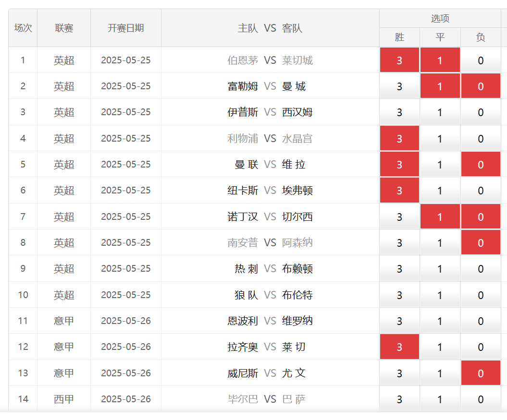507x420 pixels.
Task: Select win (3) for 恩波利 VS 维罗纳
Action: coord(399,321)
